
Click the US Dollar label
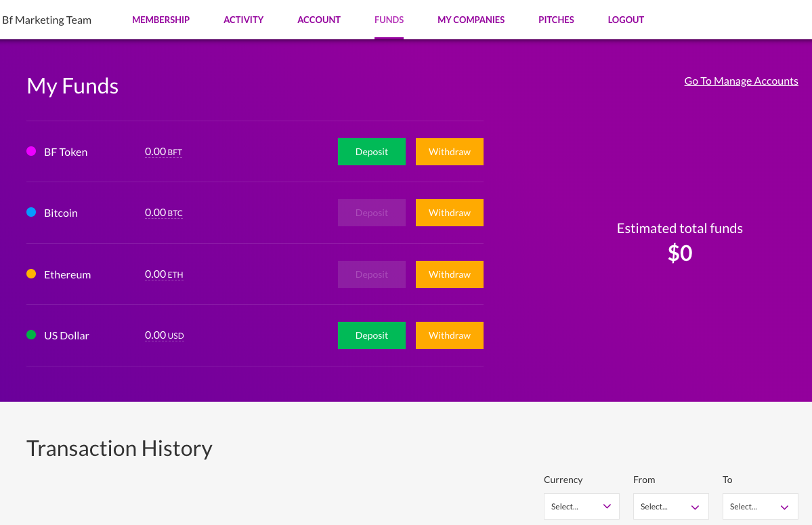66,336
